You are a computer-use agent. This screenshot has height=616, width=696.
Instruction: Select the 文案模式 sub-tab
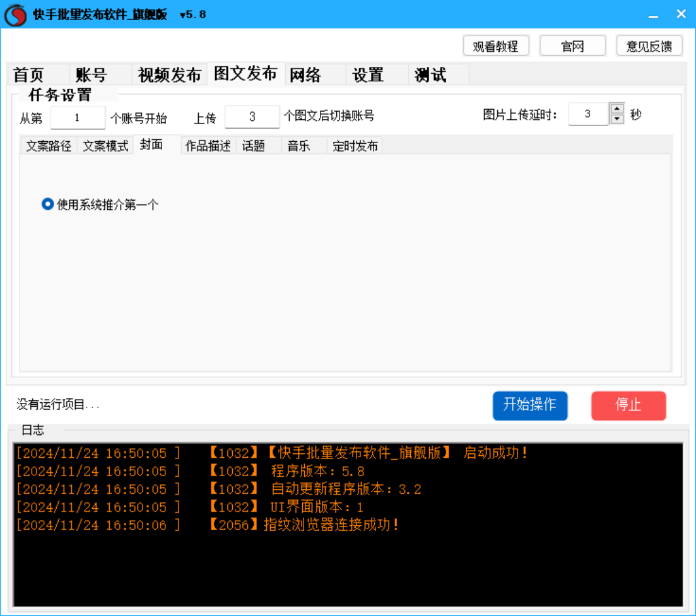tap(105, 146)
